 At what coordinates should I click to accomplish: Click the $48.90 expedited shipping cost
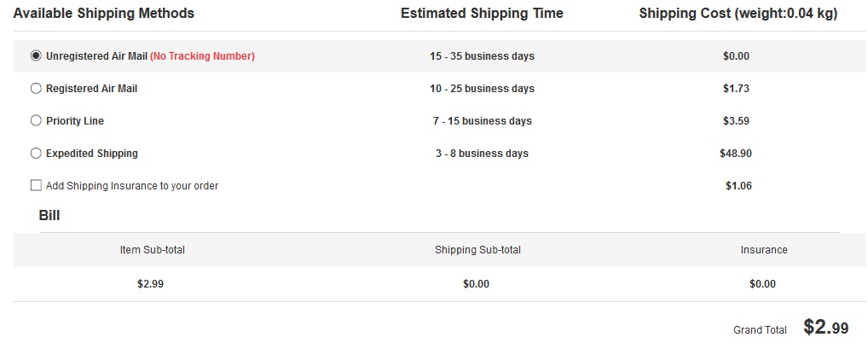(736, 154)
